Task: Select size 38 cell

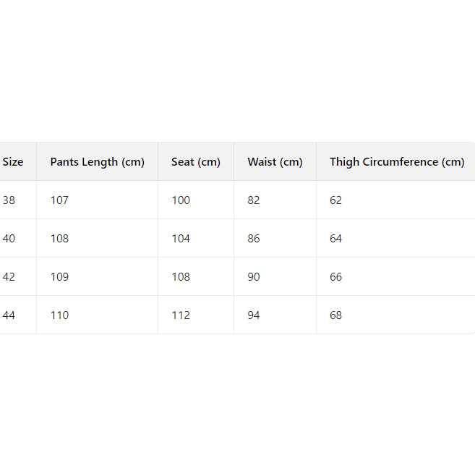Action: coord(9,200)
